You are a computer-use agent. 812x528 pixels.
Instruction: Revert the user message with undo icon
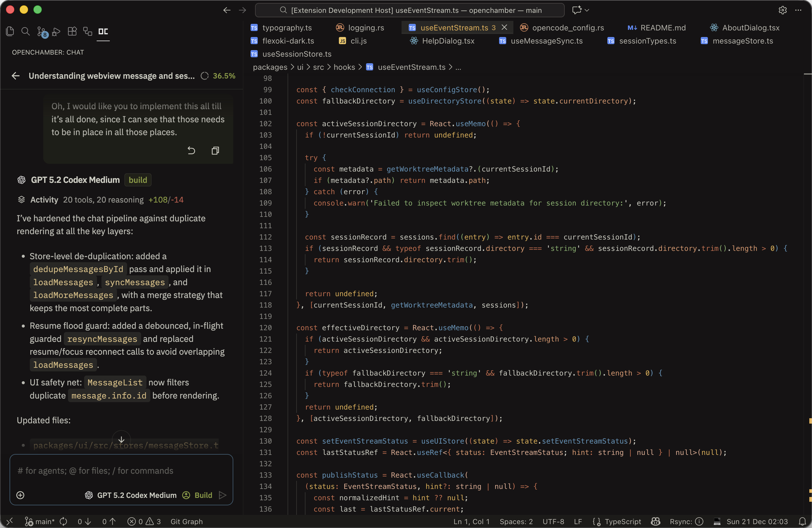point(192,150)
